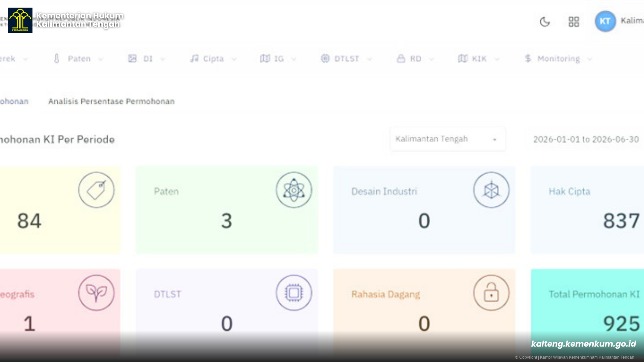644x362 pixels.
Task: Click the plant sprout icon on geographic card
Action: tap(96, 293)
